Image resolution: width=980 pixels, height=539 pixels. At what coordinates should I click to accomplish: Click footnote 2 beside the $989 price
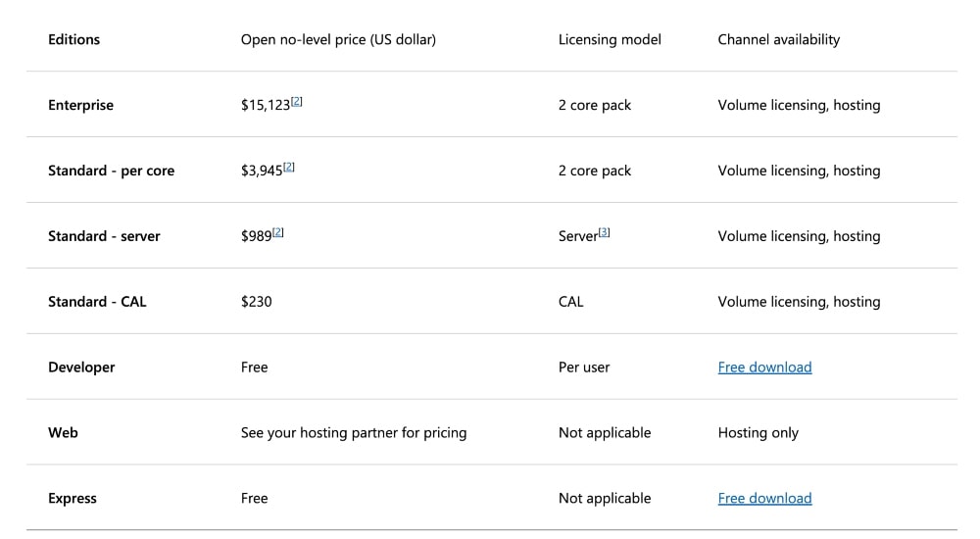(x=278, y=232)
